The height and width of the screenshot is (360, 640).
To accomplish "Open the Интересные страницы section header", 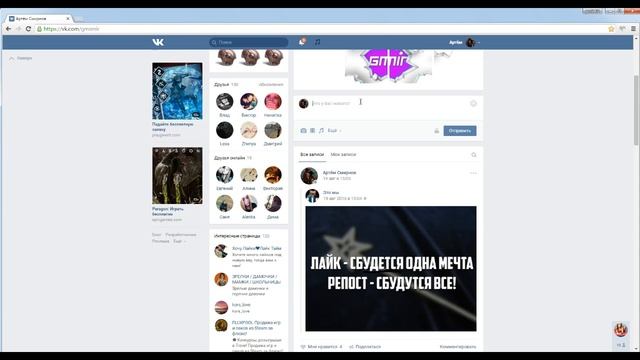I will 242,236.
